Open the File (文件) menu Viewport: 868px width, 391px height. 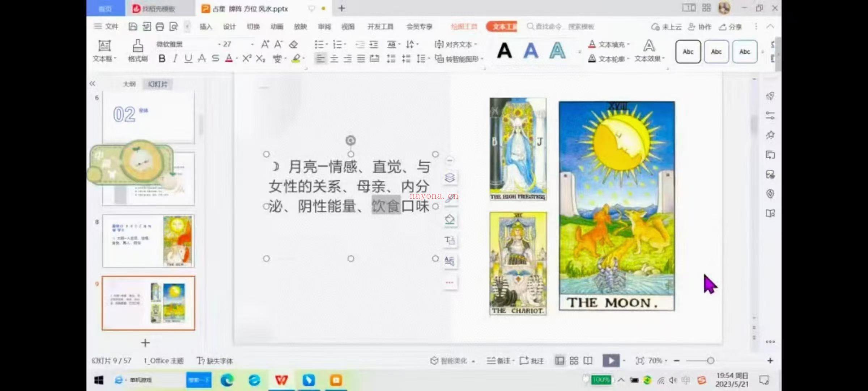coord(106,26)
